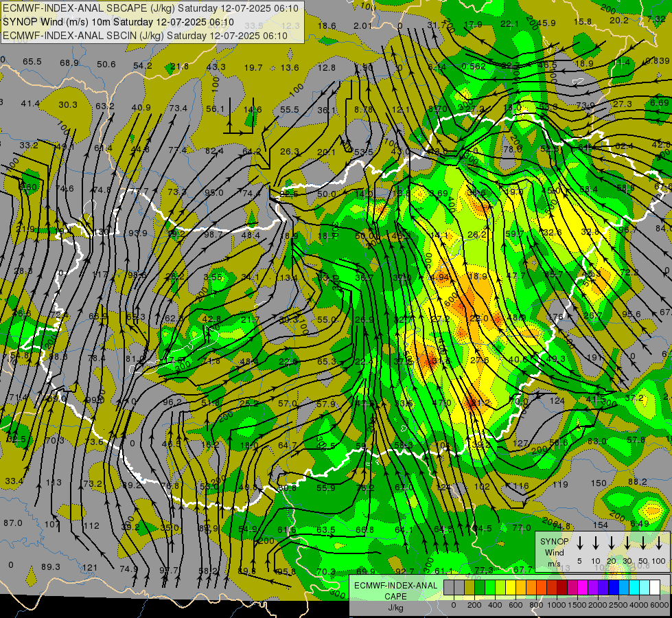Click the map value 18.6

tap(327, 25)
